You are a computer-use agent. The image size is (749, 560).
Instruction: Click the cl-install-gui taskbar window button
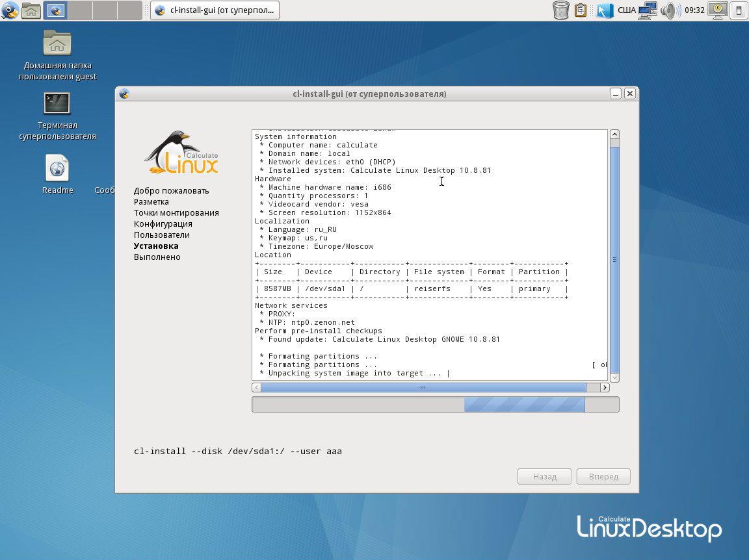point(215,10)
